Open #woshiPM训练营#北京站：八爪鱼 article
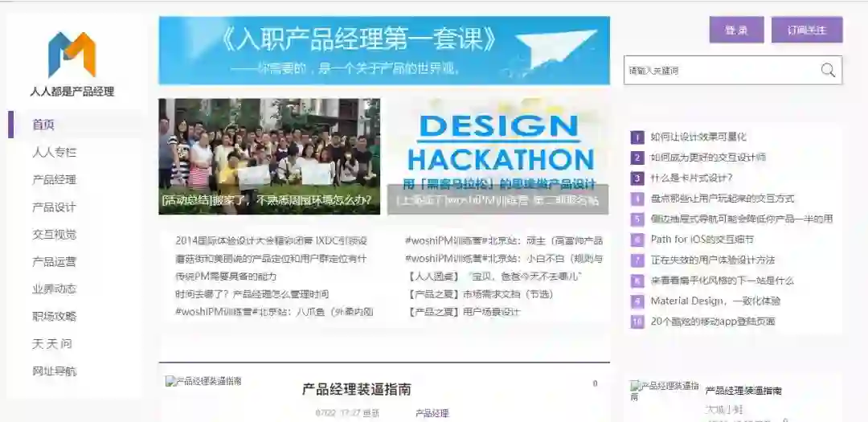 (x=275, y=312)
